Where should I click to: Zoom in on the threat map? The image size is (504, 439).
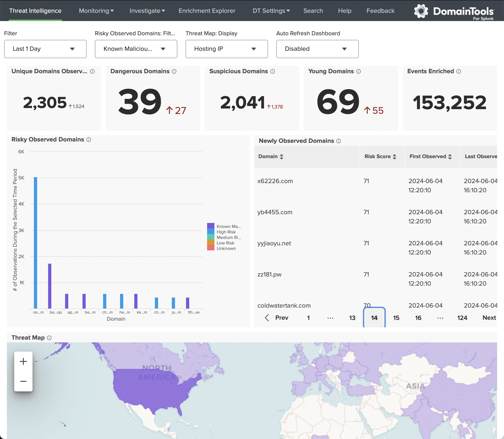[x=23, y=361]
